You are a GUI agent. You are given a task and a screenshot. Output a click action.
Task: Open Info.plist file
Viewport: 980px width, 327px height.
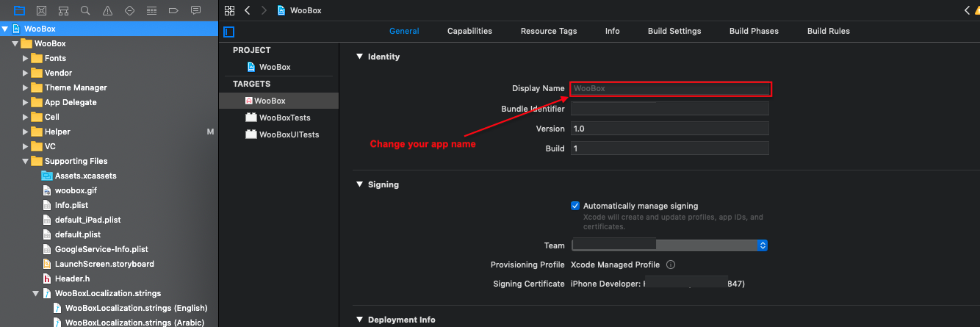pos(72,205)
